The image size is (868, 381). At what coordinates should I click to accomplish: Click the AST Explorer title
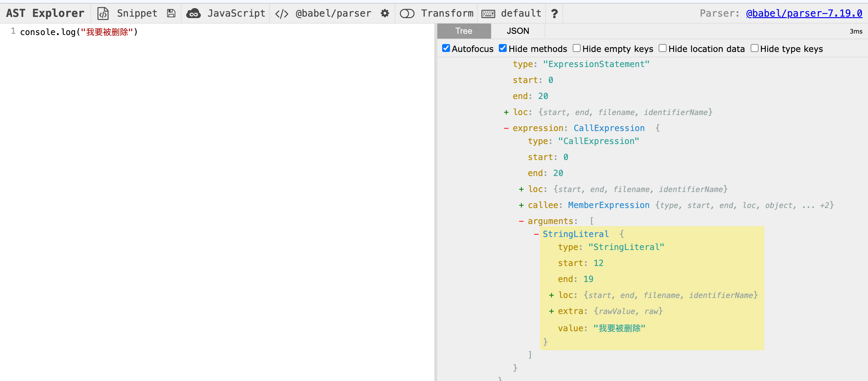tap(45, 14)
